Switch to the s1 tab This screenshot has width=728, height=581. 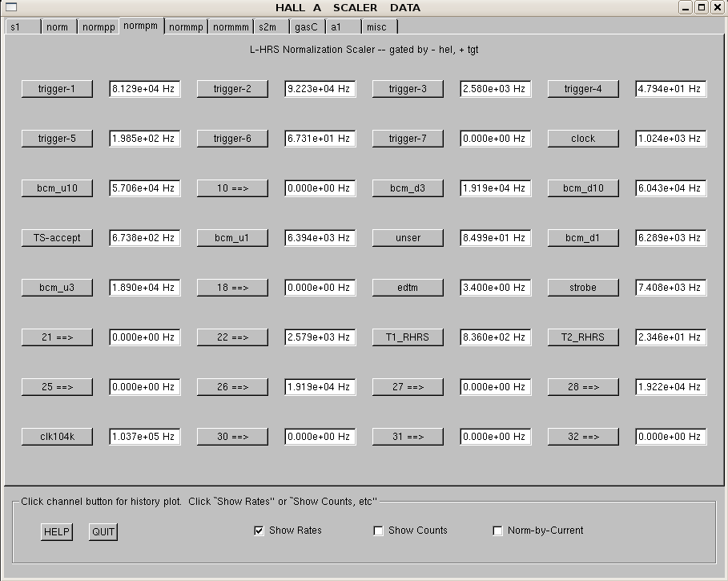(22, 27)
